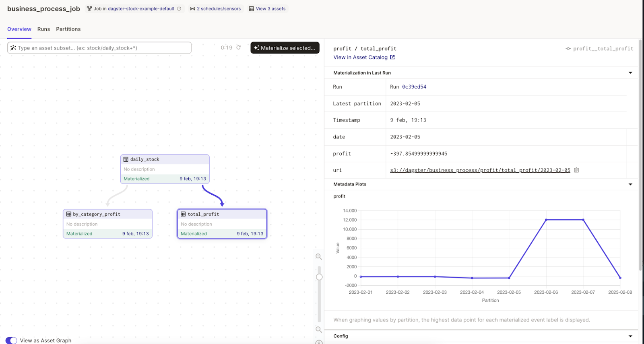This screenshot has width=644, height=344.
Task: Switch to the Runs tab
Action: coord(43,29)
